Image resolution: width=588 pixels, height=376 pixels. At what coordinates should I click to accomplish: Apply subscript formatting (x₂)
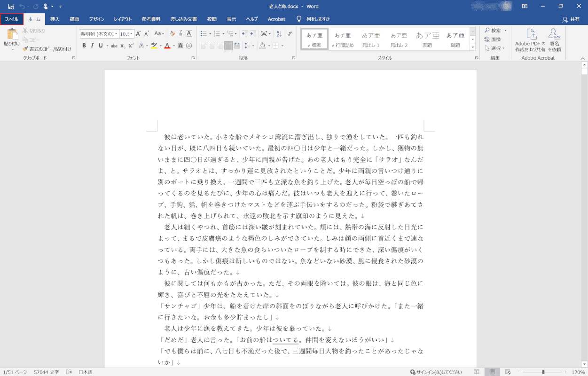123,46
